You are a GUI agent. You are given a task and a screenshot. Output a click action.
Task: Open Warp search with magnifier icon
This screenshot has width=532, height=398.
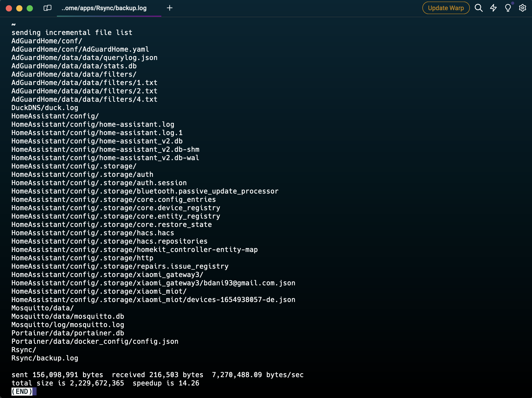click(478, 8)
